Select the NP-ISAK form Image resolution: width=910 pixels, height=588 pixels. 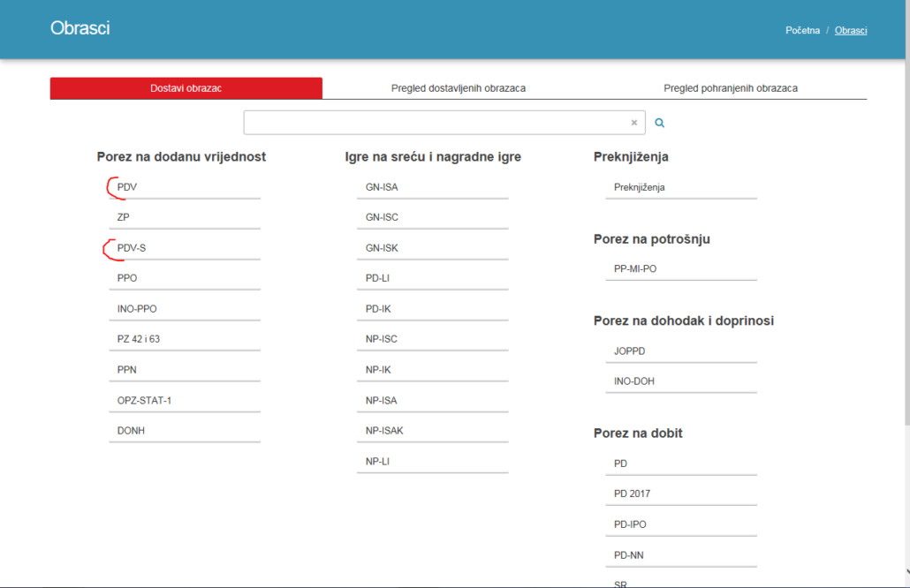[385, 429]
